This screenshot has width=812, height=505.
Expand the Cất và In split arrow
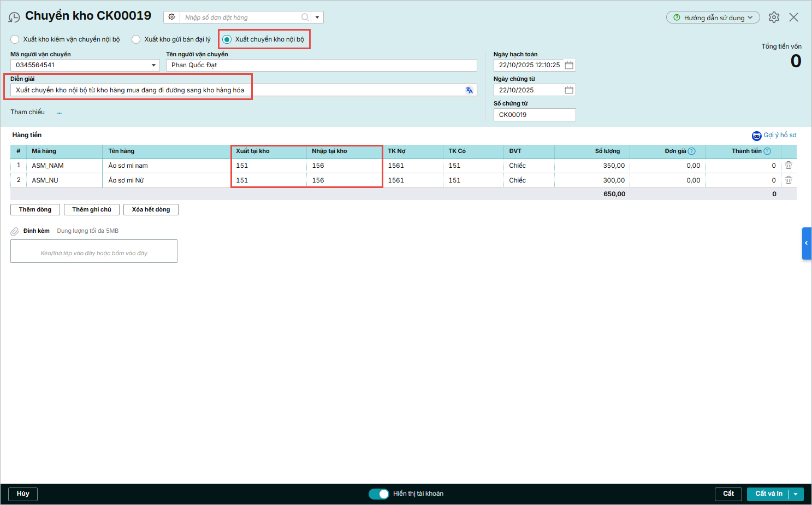tap(796, 494)
